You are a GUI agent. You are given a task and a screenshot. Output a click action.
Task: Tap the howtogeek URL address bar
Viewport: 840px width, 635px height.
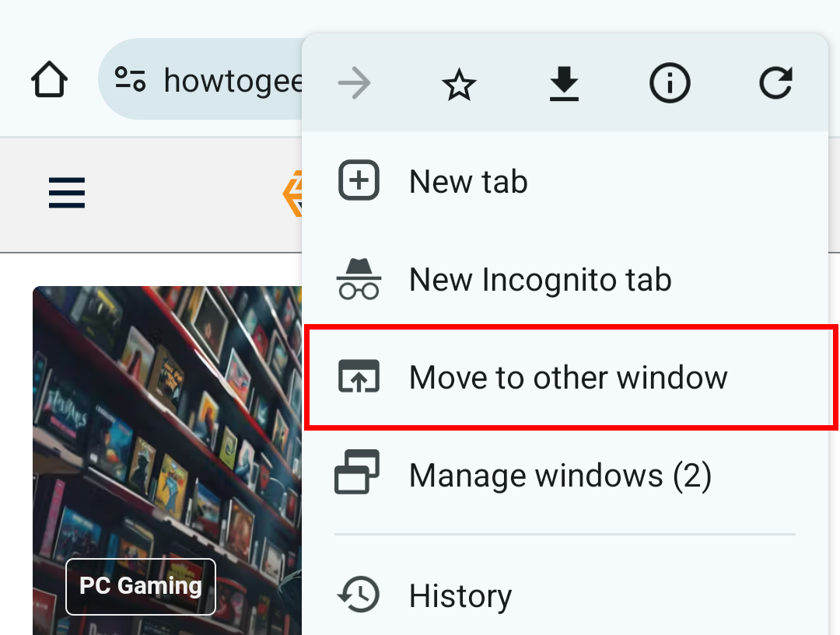pyautogui.click(x=201, y=79)
